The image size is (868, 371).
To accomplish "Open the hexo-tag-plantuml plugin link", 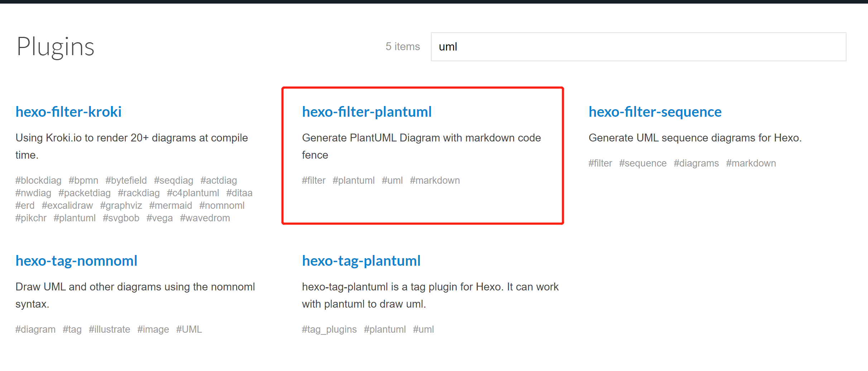I will point(361,261).
